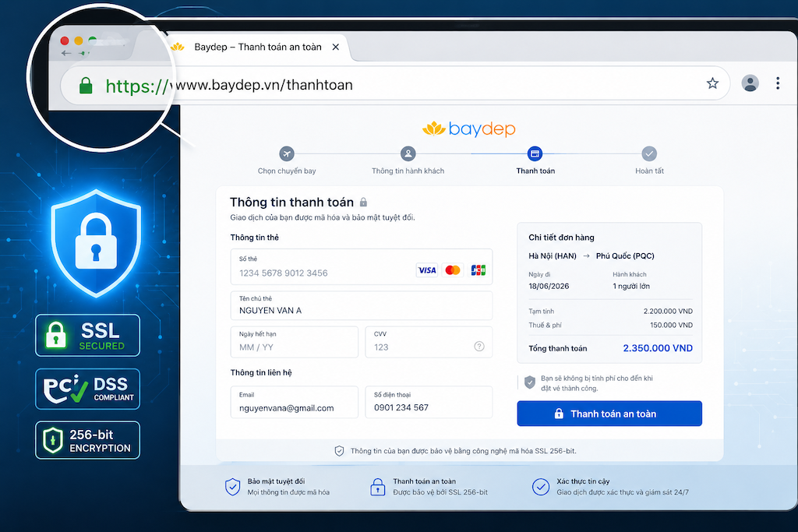Click the green padlock in address bar
Image resolution: width=798 pixels, height=532 pixels.
click(86, 86)
